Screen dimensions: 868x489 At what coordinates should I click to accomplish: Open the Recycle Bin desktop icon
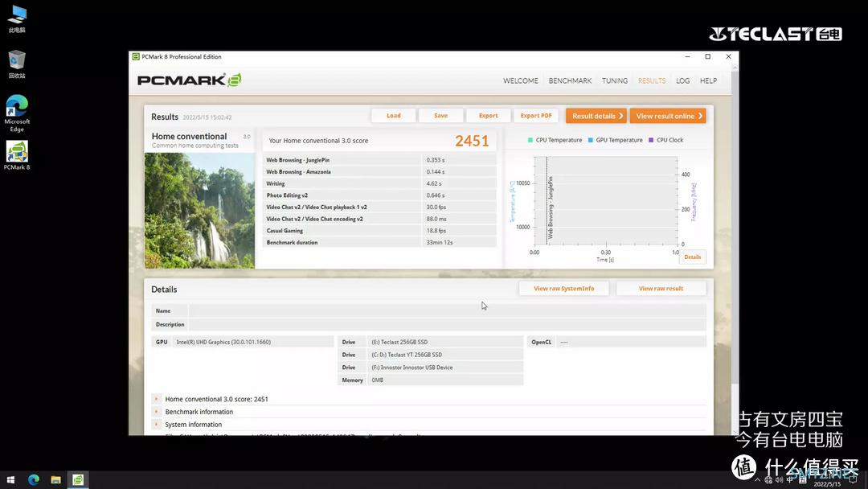[x=17, y=64]
